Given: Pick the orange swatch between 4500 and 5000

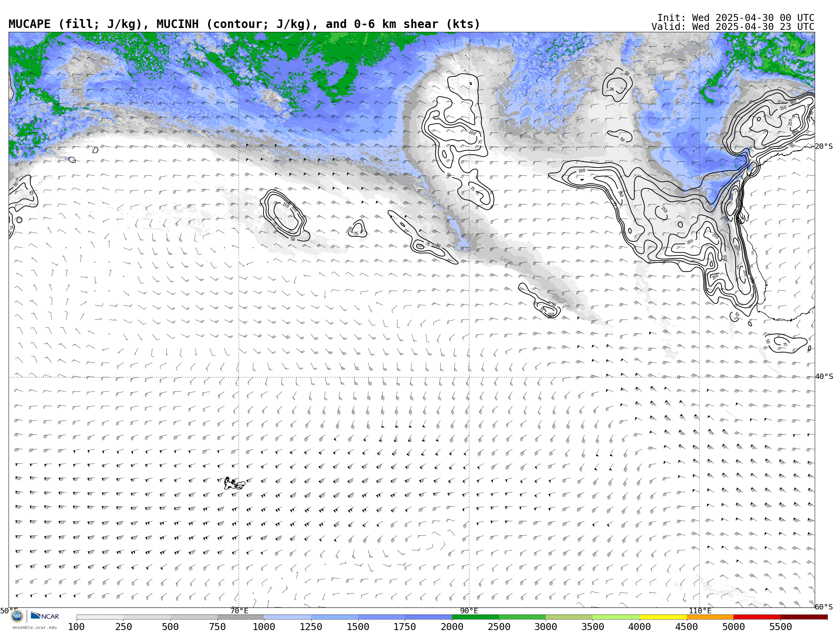Looking at the screenshot, I should tap(710, 617).
